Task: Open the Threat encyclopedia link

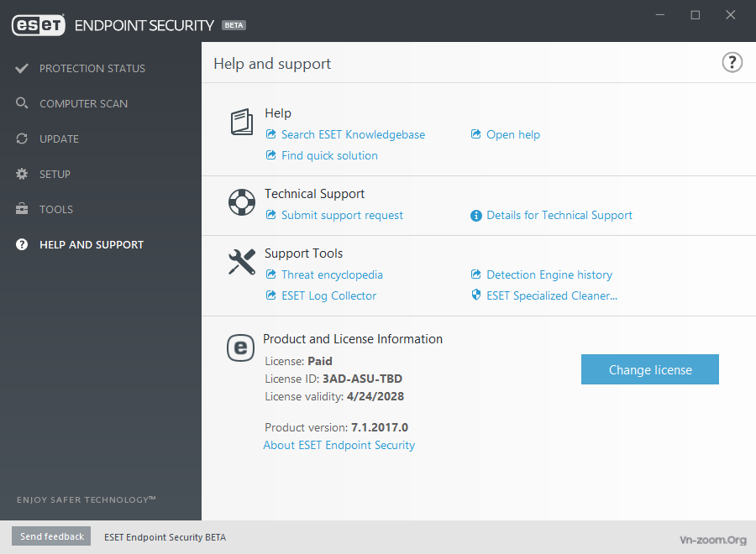Action: [332, 274]
